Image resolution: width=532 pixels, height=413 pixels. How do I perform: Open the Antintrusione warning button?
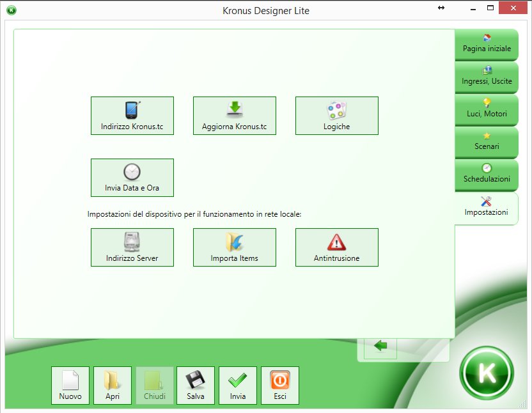click(337, 247)
